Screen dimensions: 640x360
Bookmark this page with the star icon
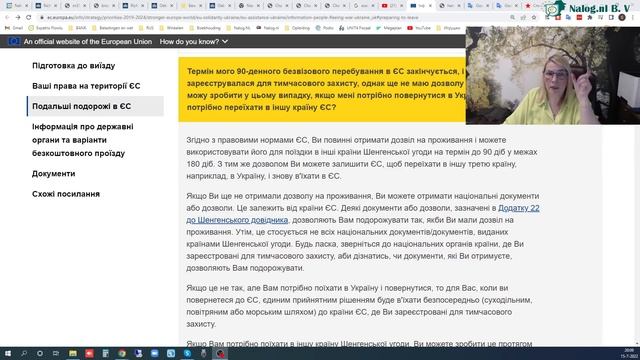(534, 18)
